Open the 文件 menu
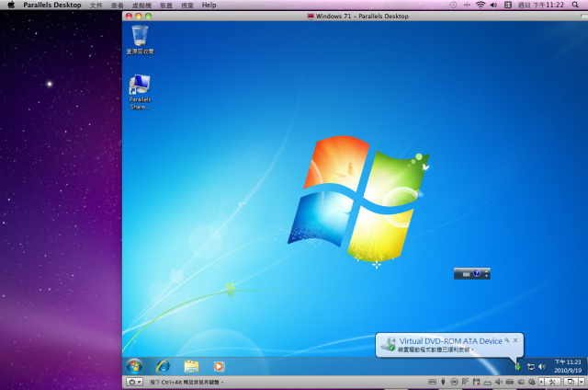 click(96, 6)
